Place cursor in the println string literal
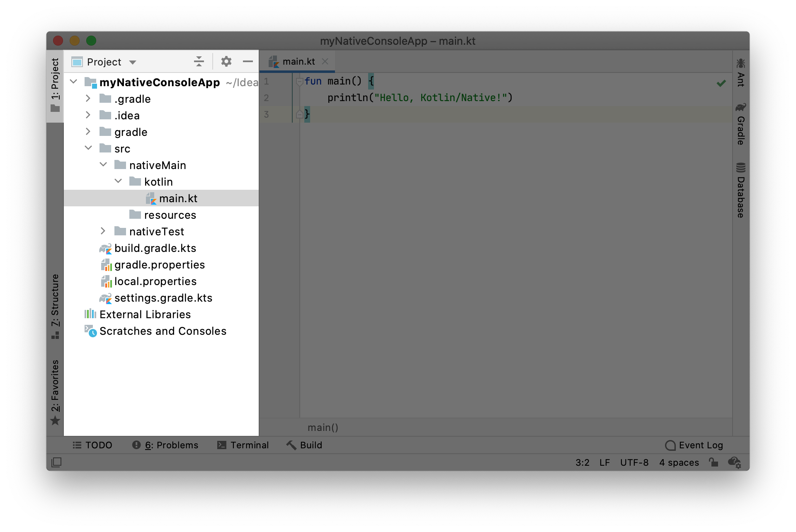The width and height of the screenshot is (796, 532). pos(441,98)
